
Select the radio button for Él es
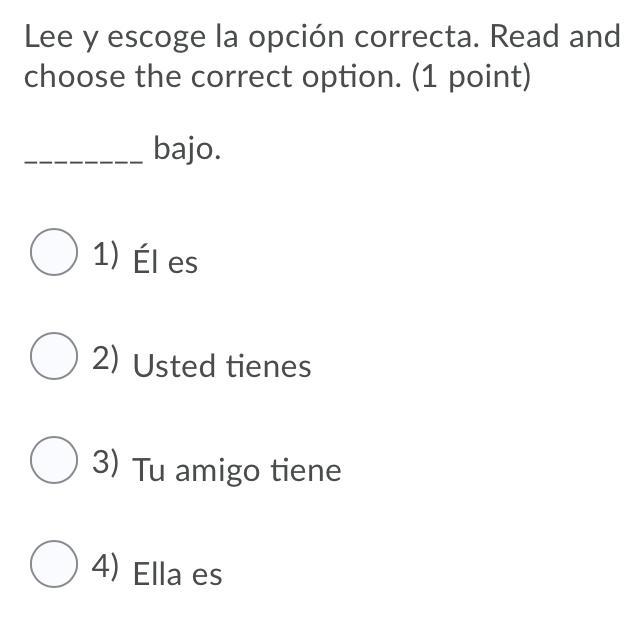(54, 252)
